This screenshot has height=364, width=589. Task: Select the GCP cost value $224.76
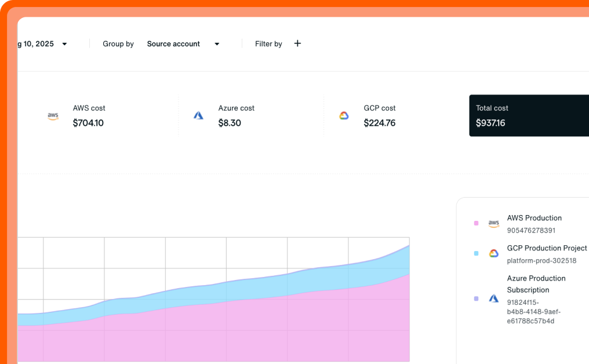[379, 123]
